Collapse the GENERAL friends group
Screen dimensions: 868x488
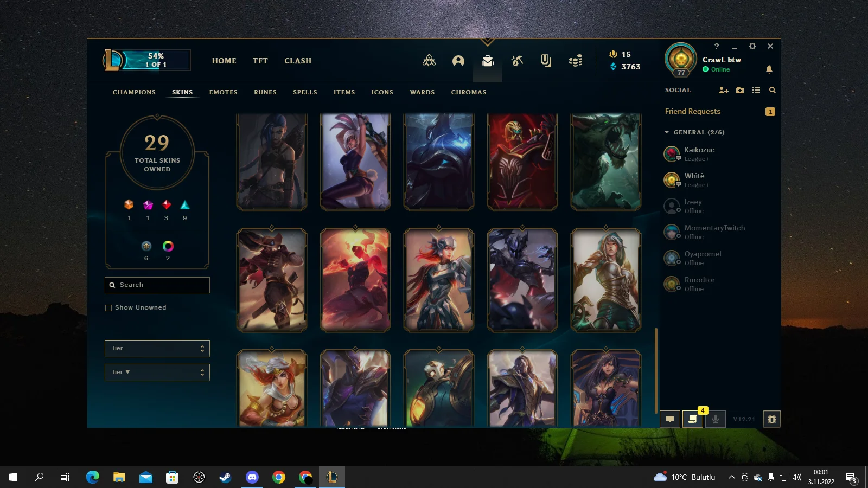click(667, 132)
